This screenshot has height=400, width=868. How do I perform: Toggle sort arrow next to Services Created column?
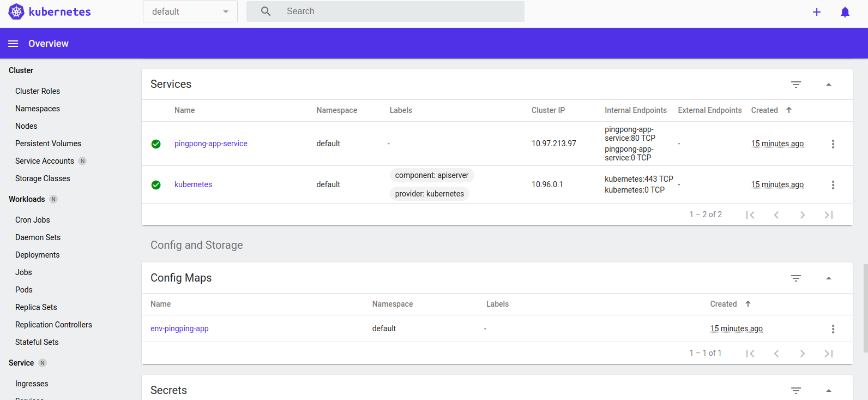click(789, 110)
